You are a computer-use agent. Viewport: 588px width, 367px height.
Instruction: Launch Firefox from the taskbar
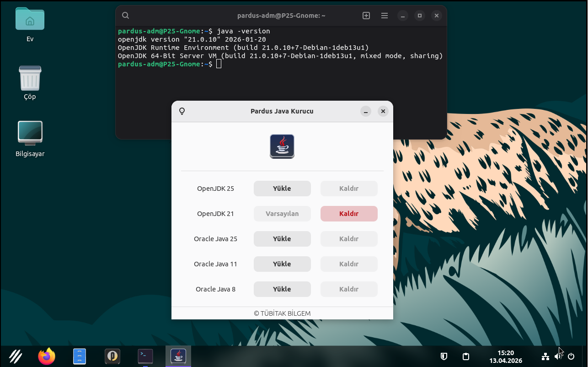click(47, 356)
